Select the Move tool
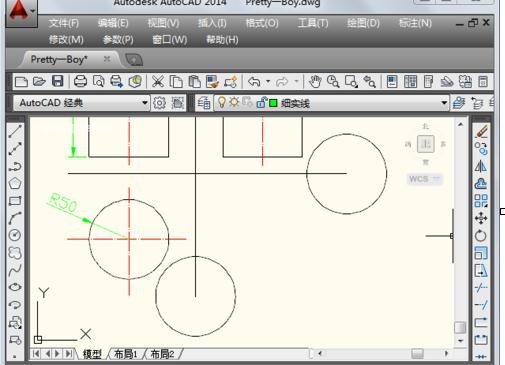Viewport: 505px width, 365px height. point(481,218)
